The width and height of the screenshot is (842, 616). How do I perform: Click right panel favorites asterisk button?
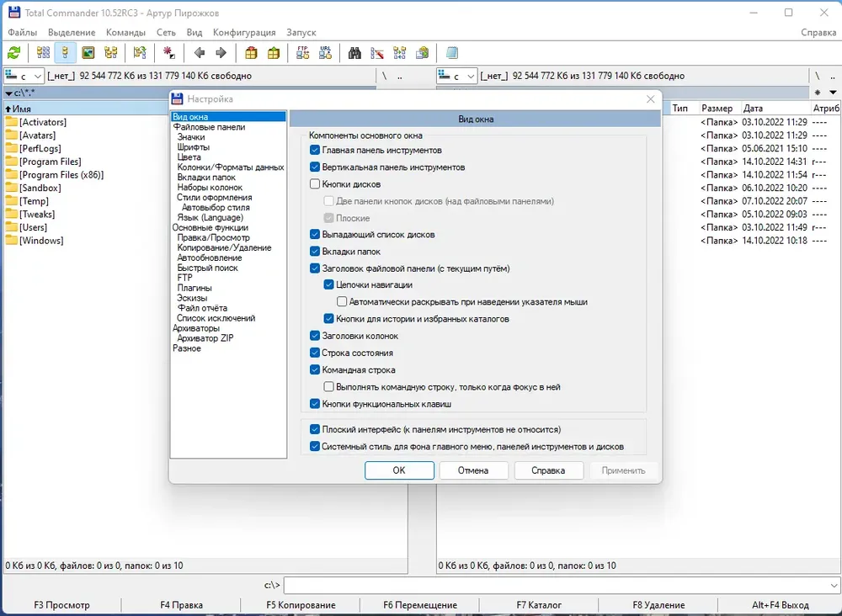pyautogui.click(x=818, y=93)
